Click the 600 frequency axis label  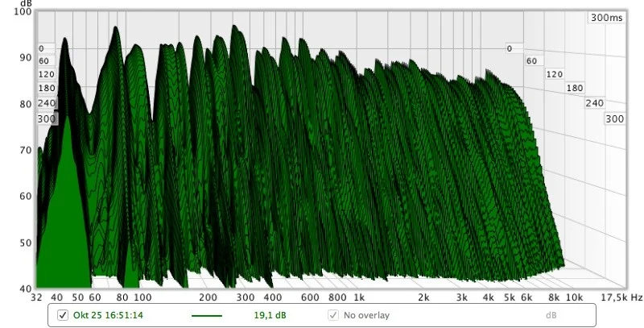tap(310, 297)
